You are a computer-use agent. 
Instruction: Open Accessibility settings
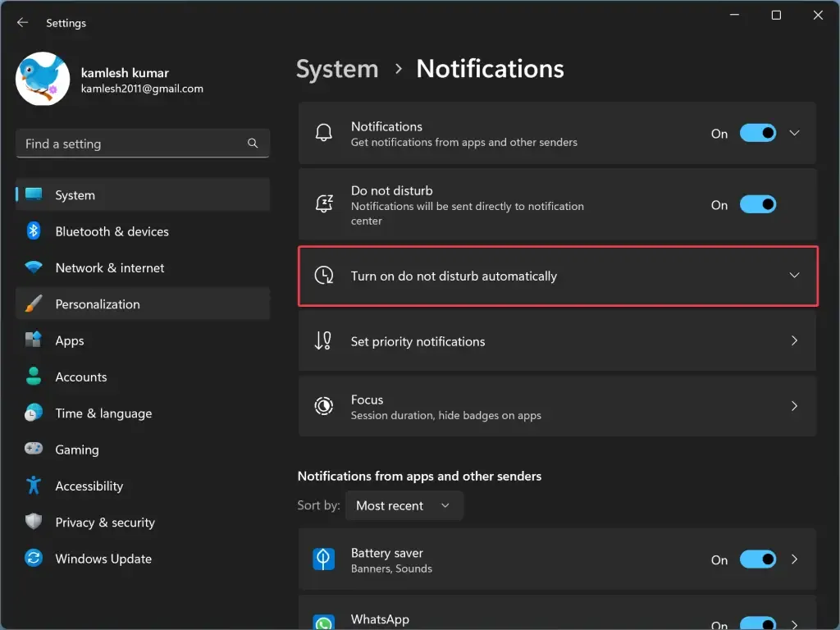(x=143, y=486)
